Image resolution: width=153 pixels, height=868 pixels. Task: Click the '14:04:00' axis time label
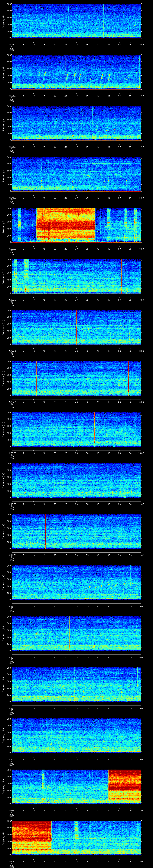click(x=12, y=197)
